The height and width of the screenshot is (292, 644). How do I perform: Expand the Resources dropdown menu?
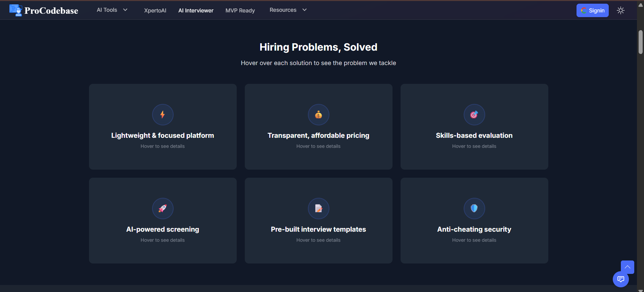pyautogui.click(x=288, y=10)
